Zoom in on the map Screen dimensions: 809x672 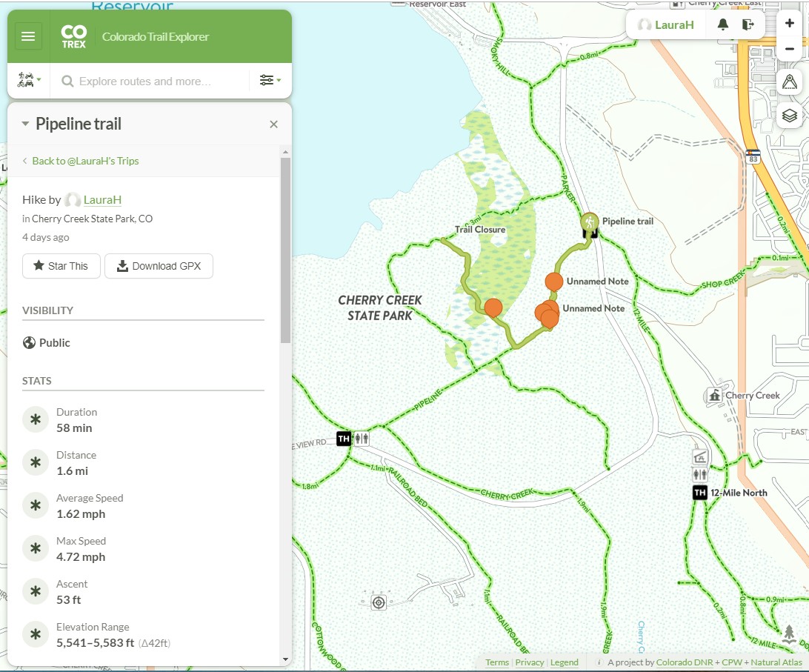tap(789, 24)
